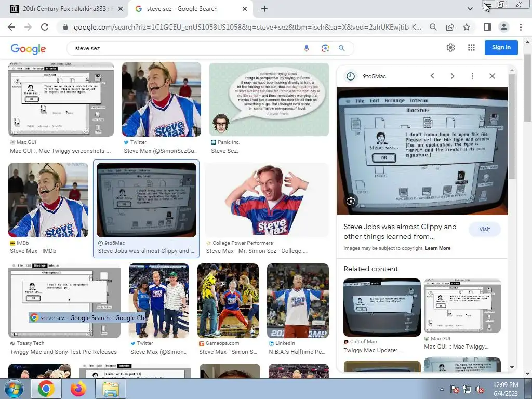Open the large preview Steve sez image

pos(422,151)
